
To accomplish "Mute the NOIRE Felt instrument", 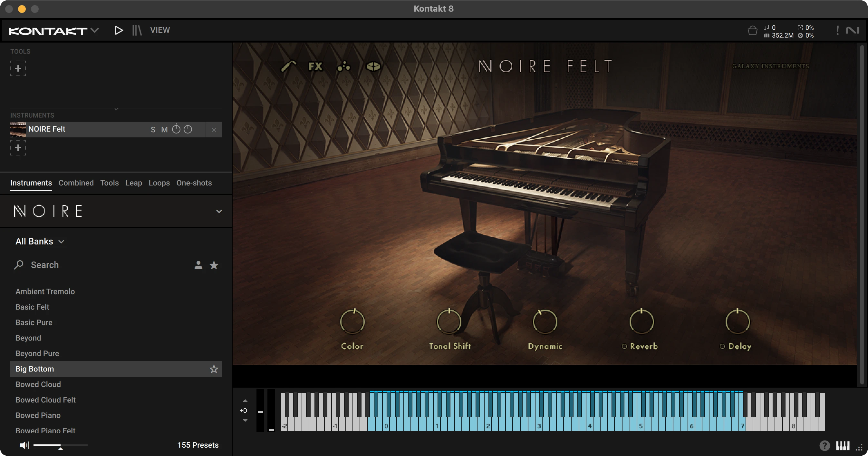I will 165,130.
